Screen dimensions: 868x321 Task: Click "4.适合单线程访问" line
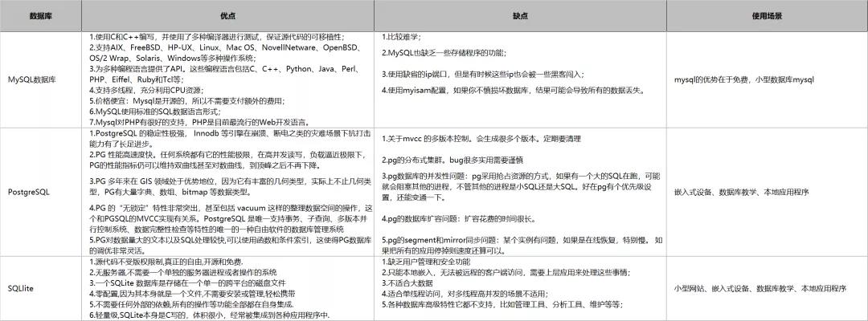pos(465,294)
